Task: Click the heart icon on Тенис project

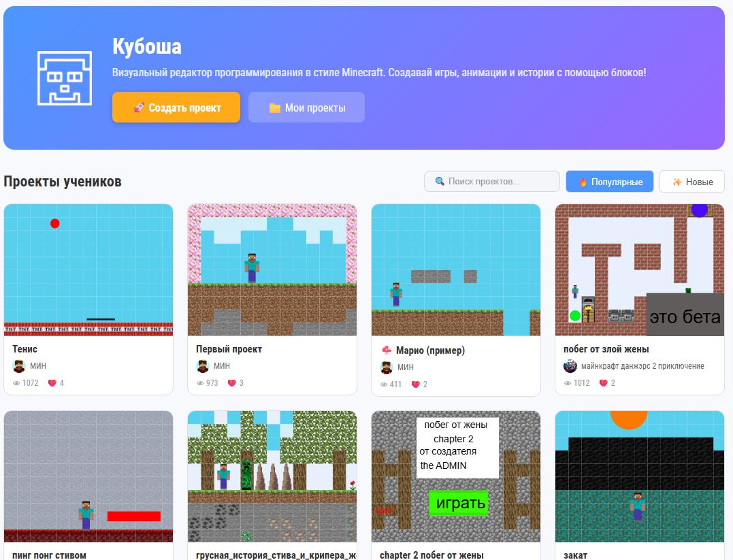Action: pos(52,383)
